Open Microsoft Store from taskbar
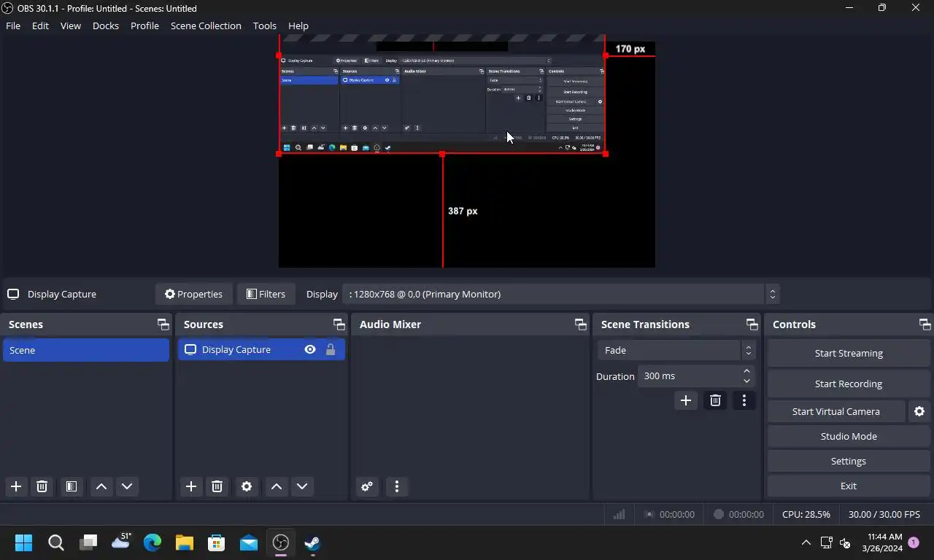934x560 pixels. click(216, 542)
